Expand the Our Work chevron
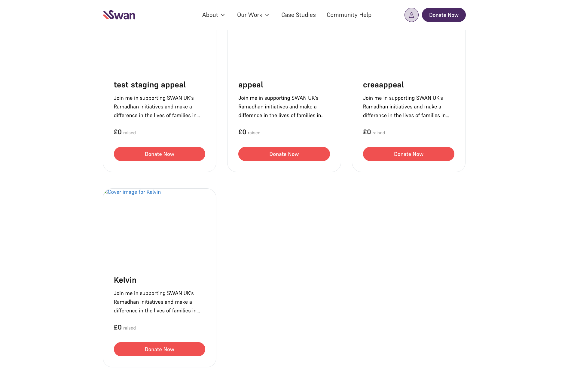 pos(267,15)
